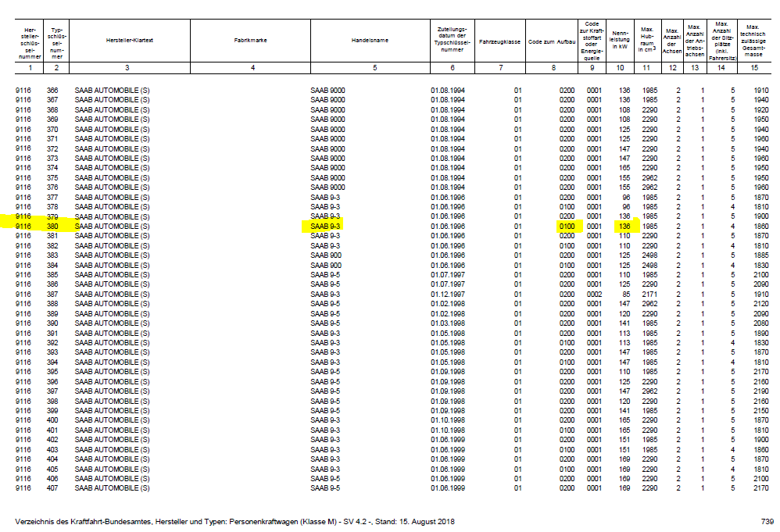The height and width of the screenshot is (532, 780).
Task: Click highlighted power value 136 in row 380
Action: tap(624, 227)
